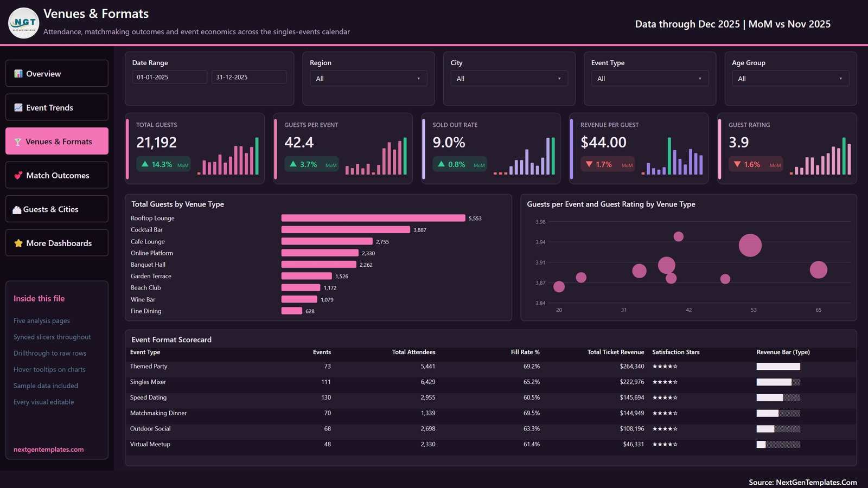Navigate to Guests & Cities

click(x=57, y=209)
